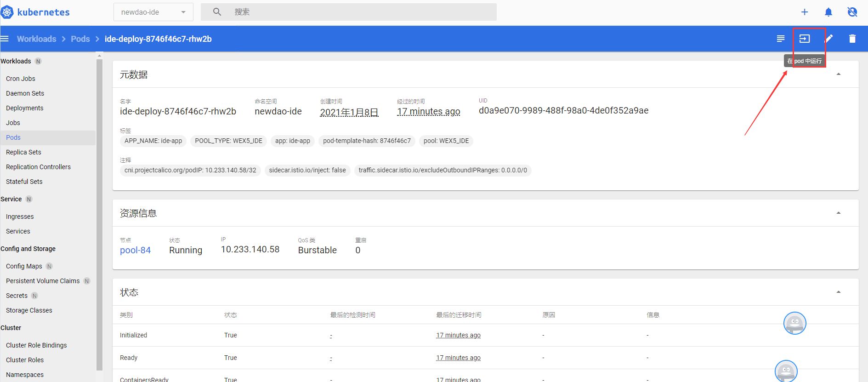Open the newdao-ide namespace dropdown
The height and width of the screenshot is (382, 868).
click(153, 12)
